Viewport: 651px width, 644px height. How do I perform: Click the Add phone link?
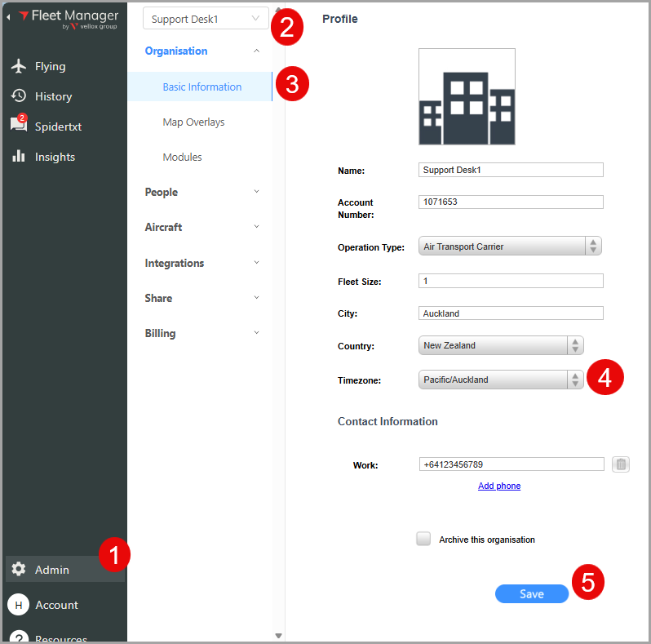pyautogui.click(x=499, y=486)
